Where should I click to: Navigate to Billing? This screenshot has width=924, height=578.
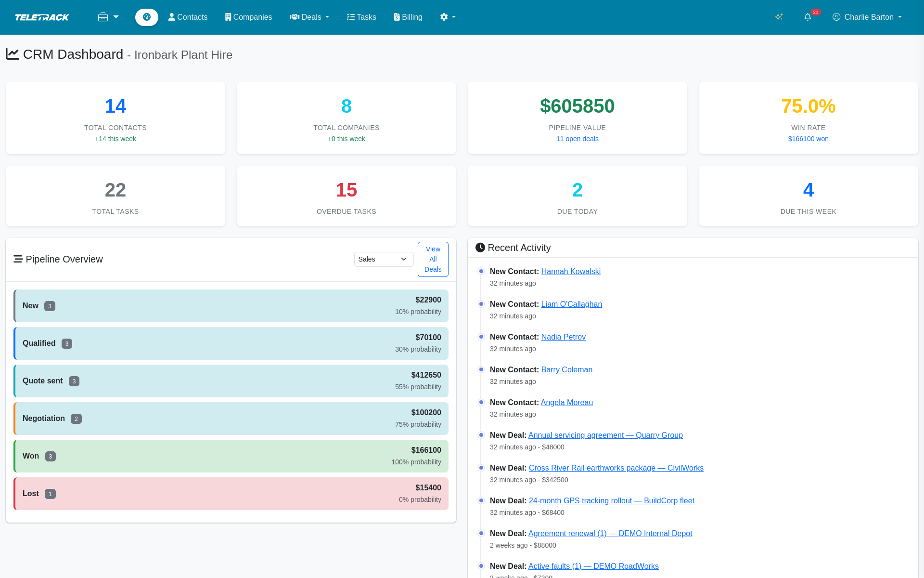408,17
